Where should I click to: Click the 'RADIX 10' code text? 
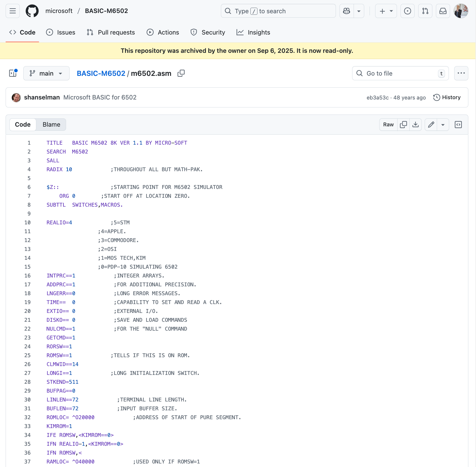[x=59, y=169]
